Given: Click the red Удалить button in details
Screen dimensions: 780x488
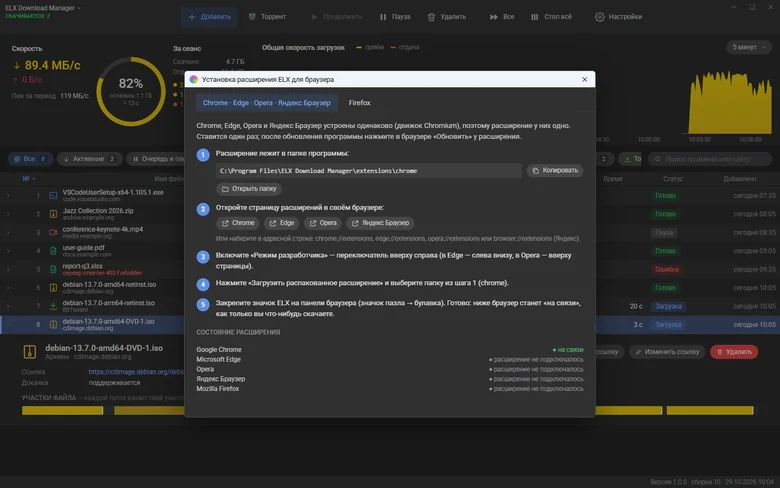Looking at the screenshot, I should [734, 352].
